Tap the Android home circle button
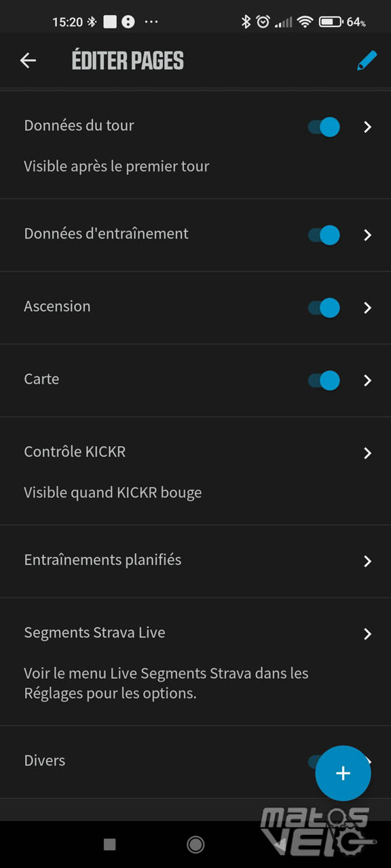This screenshot has height=868, width=391. [x=195, y=844]
